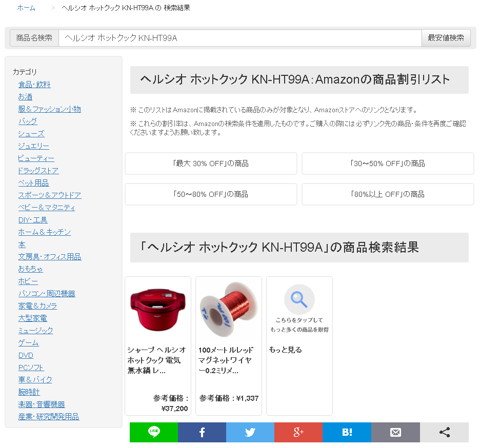Open the ホーム＆キッチン category
The image size is (480, 448).
click(45, 232)
